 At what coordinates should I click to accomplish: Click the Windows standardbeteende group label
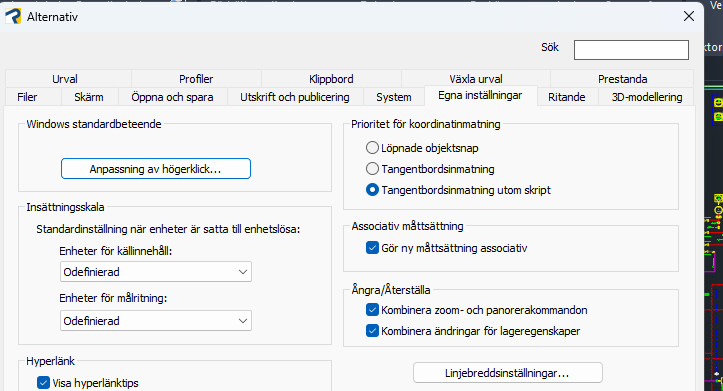(x=94, y=124)
